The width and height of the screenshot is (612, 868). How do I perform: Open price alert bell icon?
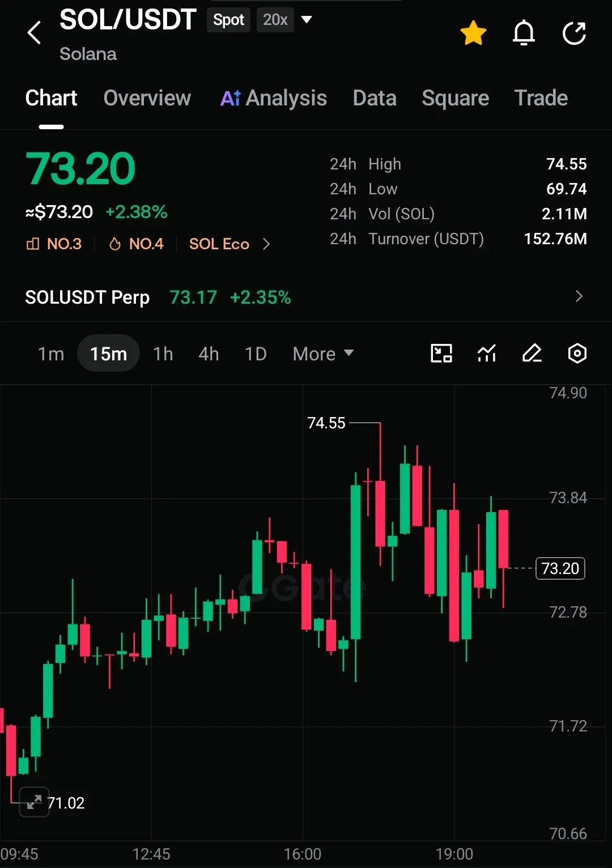524,33
